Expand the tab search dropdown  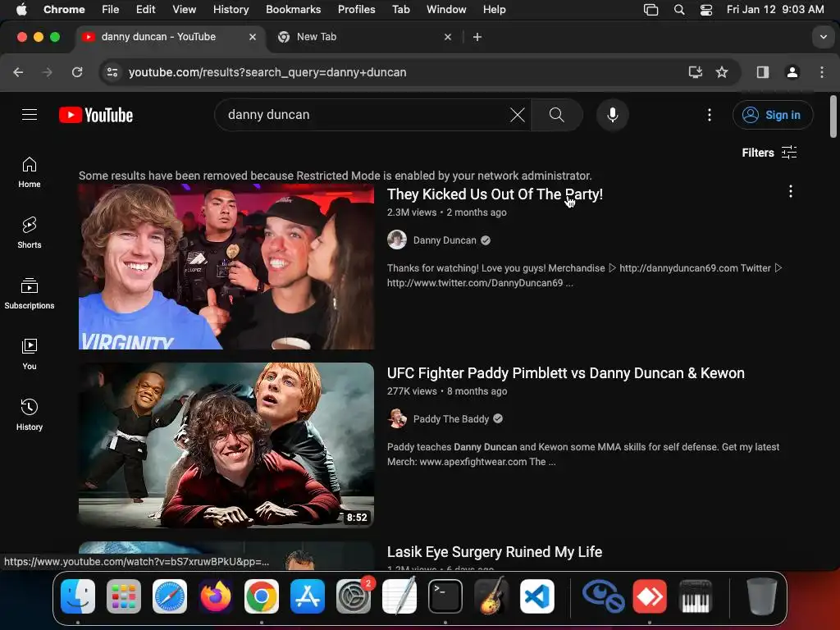[823, 37]
